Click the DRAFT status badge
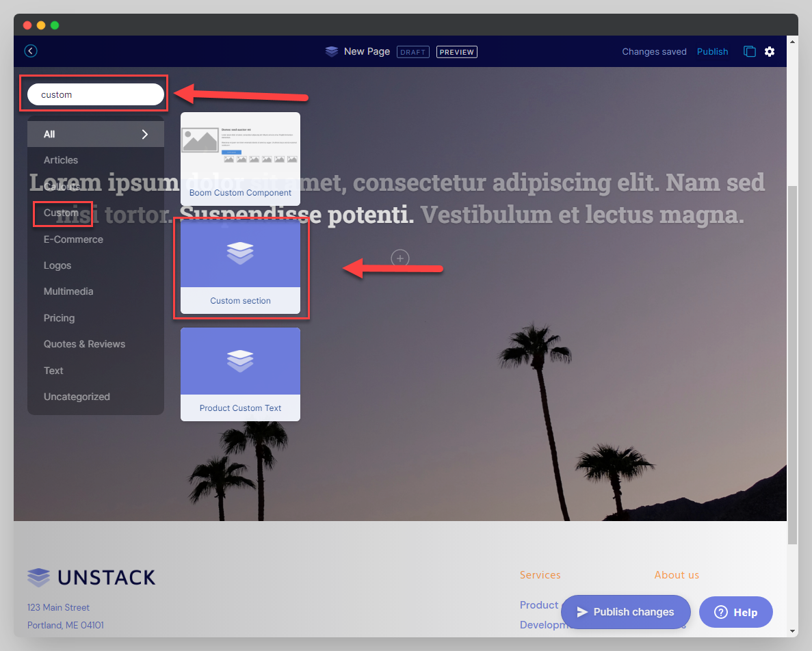This screenshot has width=812, height=651. pos(412,52)
